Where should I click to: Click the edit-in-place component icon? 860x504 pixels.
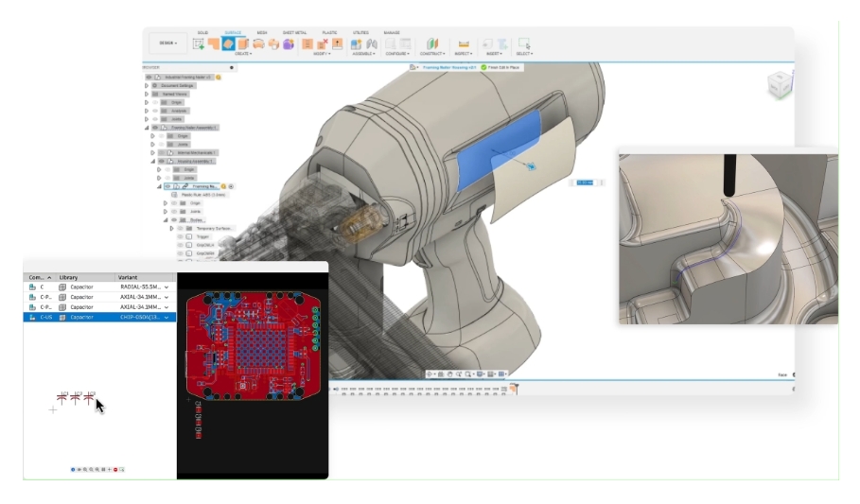pyautogui.click(x=412, y=67)
